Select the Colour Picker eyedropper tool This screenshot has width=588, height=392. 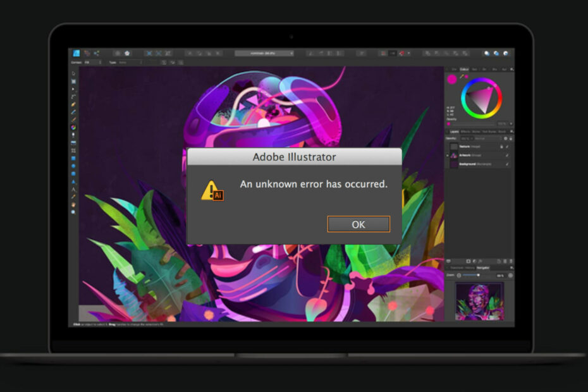coord(73,197)
